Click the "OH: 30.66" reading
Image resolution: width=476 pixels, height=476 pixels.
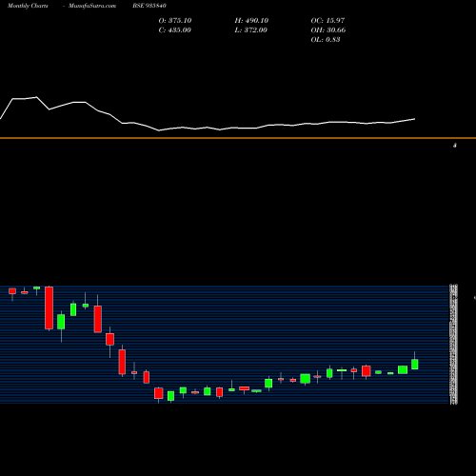(328, 30)
